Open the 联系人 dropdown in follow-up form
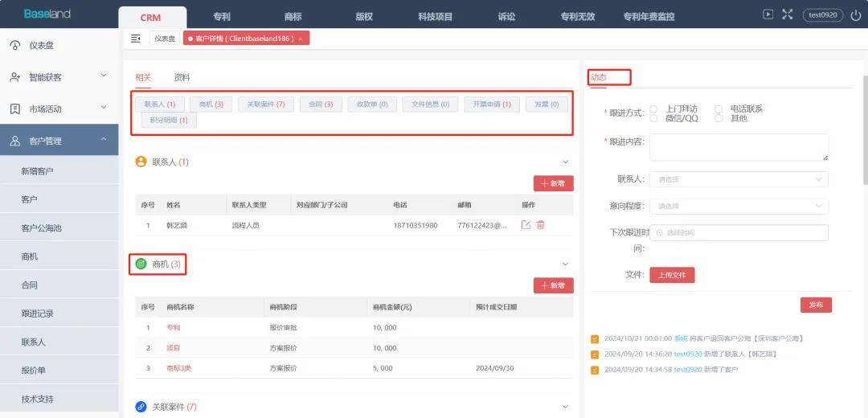This screenshot has height=418, width=868. (739, 179)
